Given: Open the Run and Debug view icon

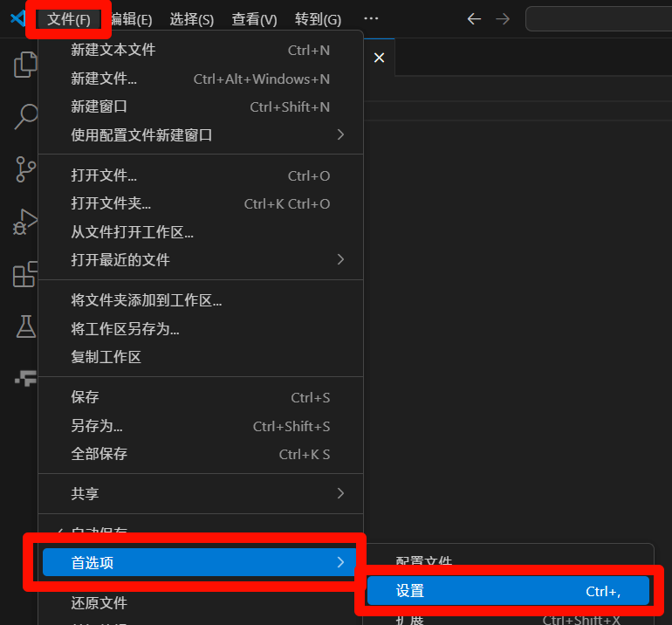Looking at the screenshot, I should pyautogui.click(x=24, y=222).
